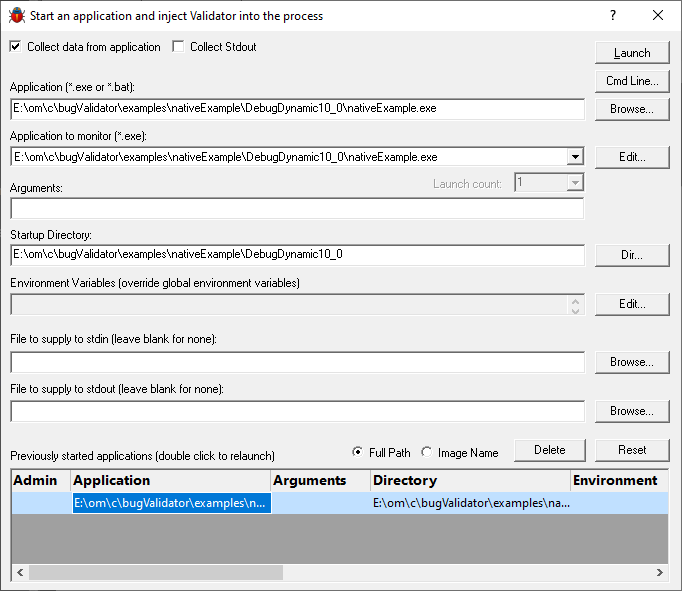This screenshot has width=682, height=591.
Task: Browse for the application executable
Action: tap(632, 109)
